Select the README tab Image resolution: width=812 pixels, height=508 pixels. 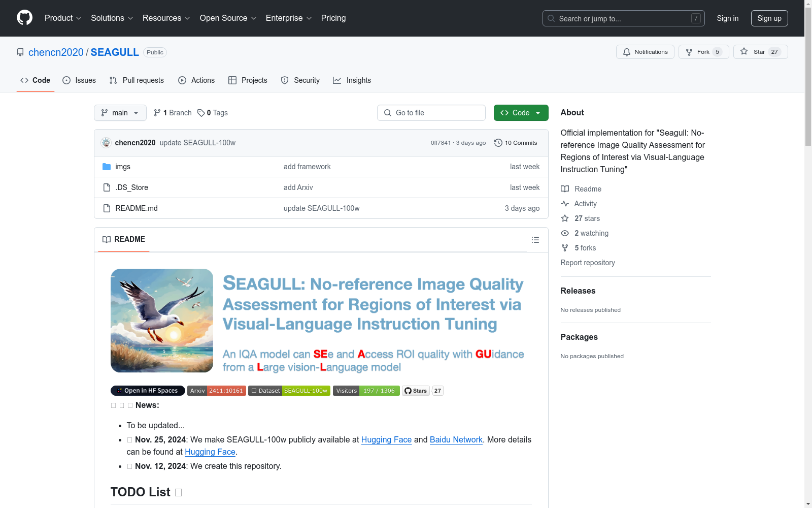[x=124, y=239]
